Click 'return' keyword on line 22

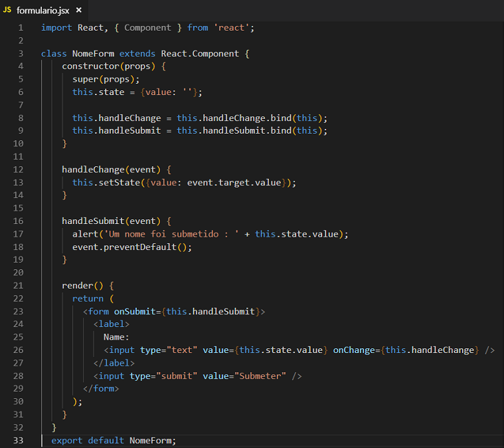(88, 298)
